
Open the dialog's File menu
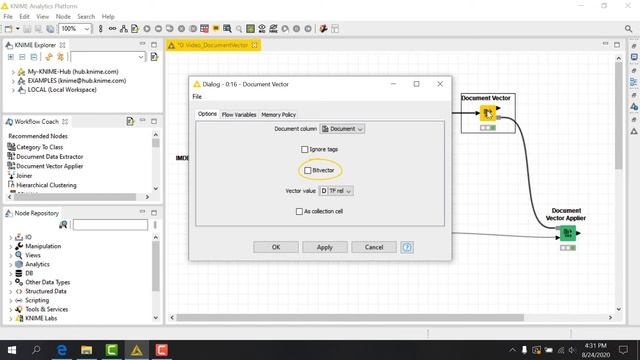[x=197, y=96]
